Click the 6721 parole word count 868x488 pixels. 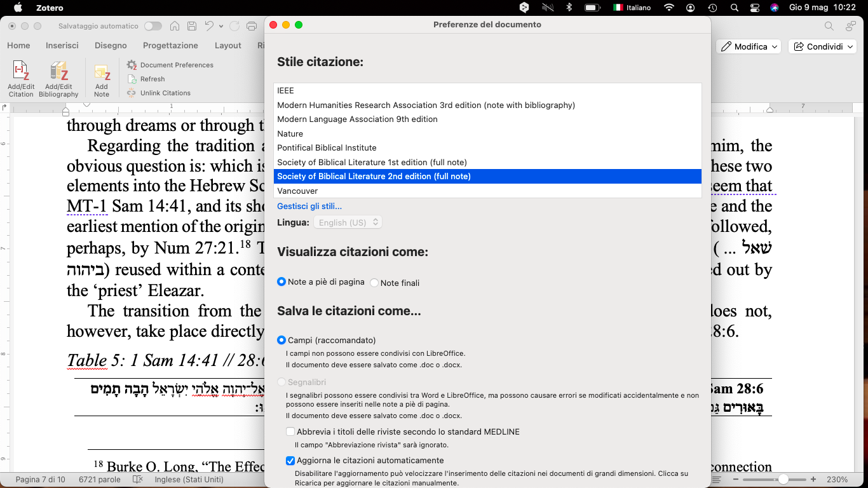(100, 480)
